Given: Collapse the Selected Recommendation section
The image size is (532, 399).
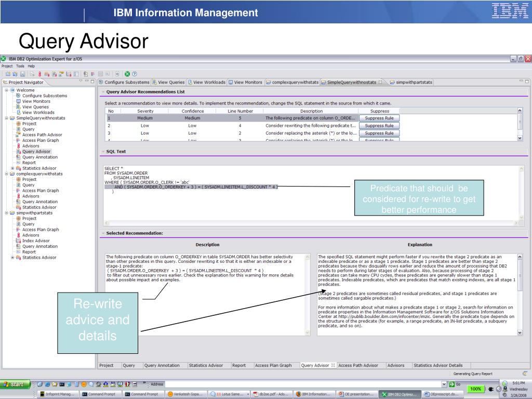Looking at the screenshot, I should coord(103,233).
